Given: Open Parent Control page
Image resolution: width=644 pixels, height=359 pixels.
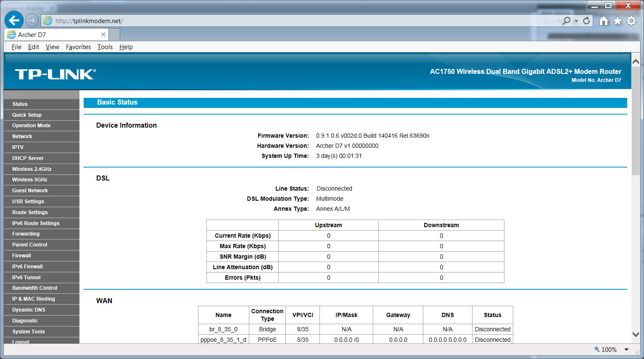Looking at the screenshot, I should [x=41, y=245].
